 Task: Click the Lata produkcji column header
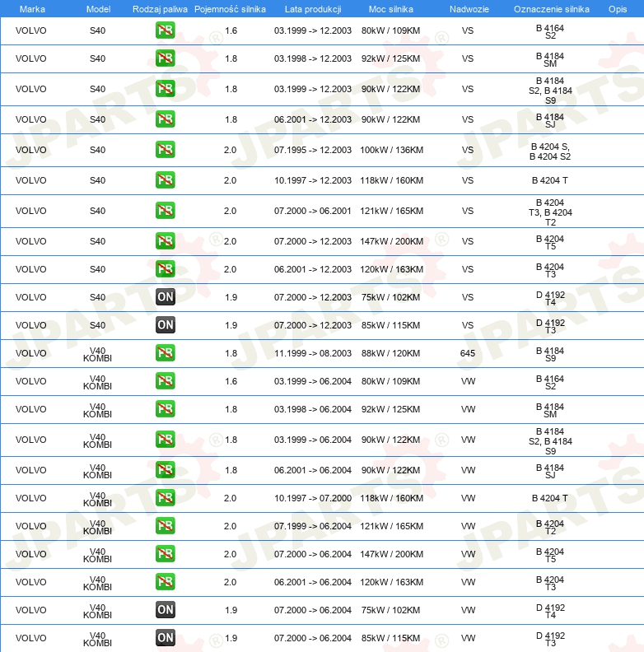[x=313, y=9]
